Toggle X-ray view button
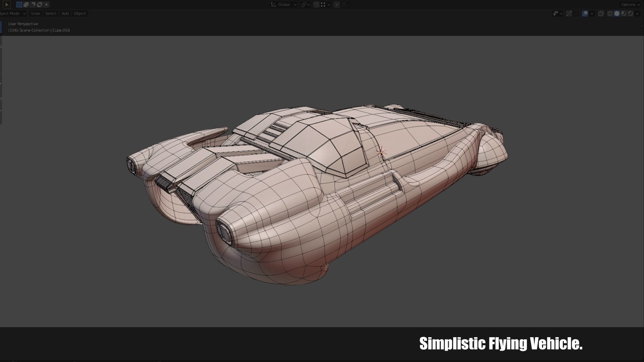 coord(601,14)
